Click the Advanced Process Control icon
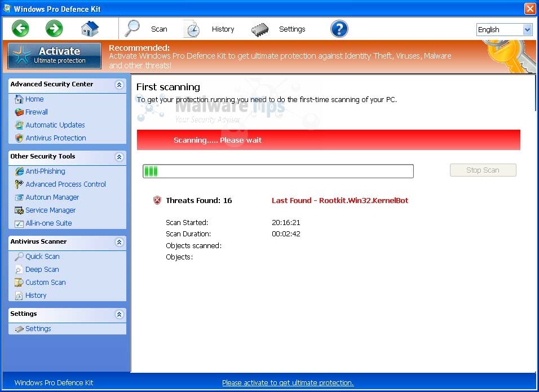The image size is (539, 392). click(x=19, y=184)
